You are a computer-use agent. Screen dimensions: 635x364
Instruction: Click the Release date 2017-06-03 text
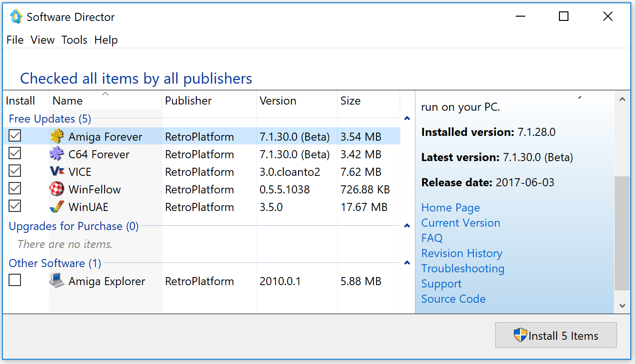pos(488,182)
